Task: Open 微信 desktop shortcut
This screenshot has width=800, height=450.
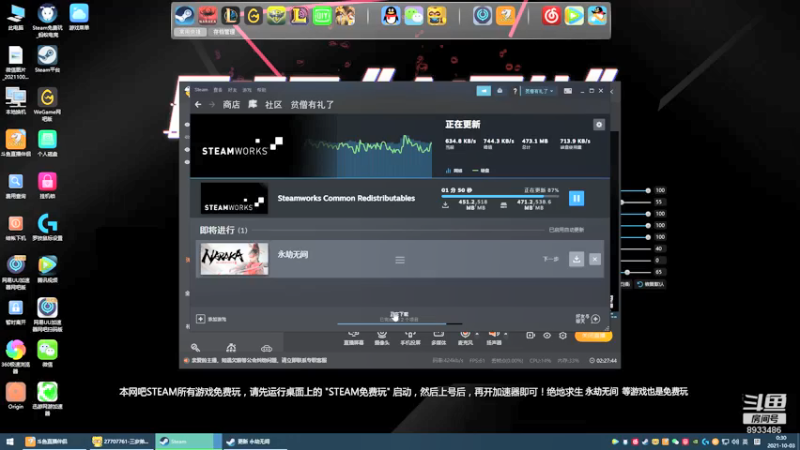Action: [x=47, y=354]
